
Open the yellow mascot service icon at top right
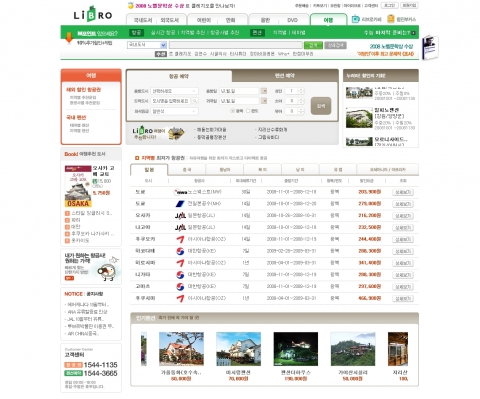[x=391, y=19]
